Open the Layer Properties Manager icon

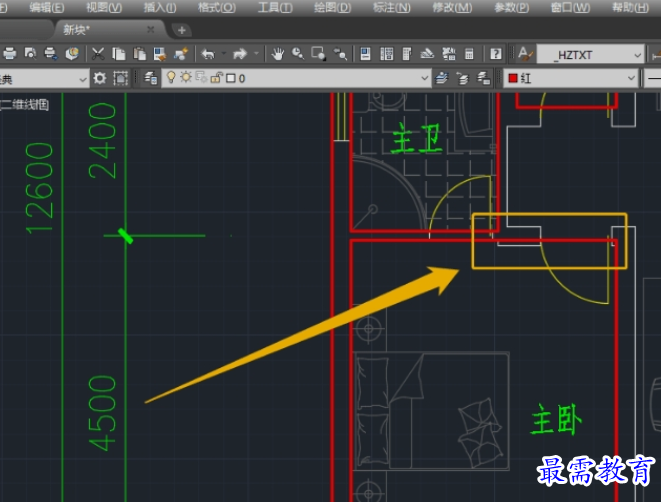click(150, 78)
